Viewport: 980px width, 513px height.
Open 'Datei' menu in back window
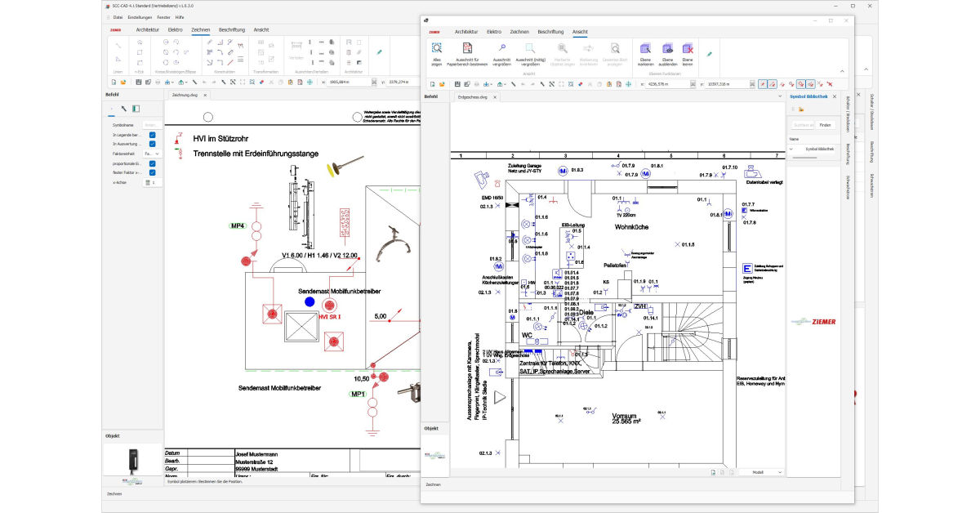tap(118, 17)
